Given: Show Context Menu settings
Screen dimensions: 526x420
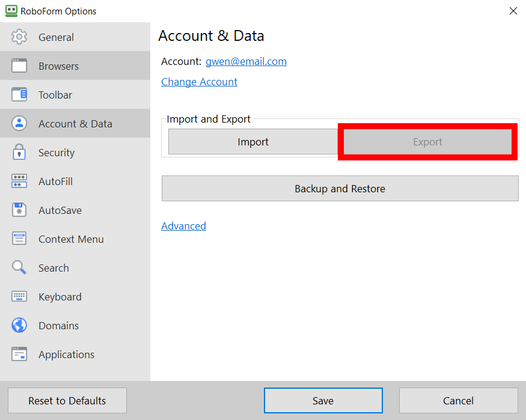Looking at the screenshot, I should point(75,239).
